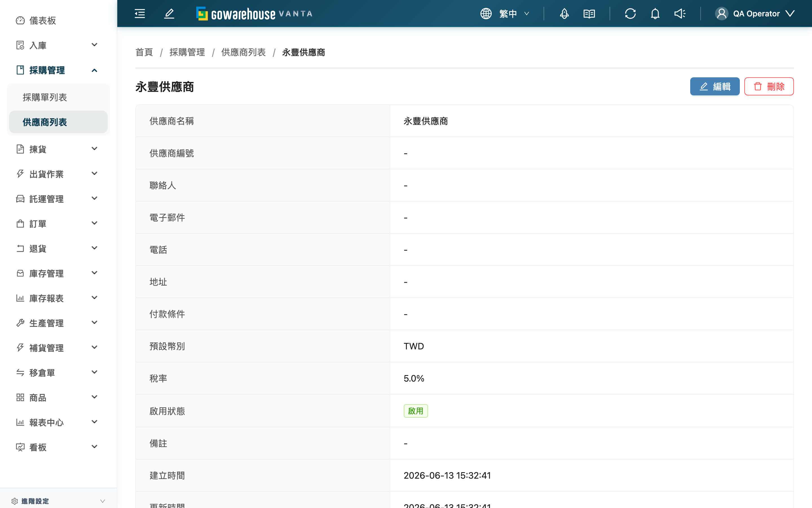Image resolution: width=812 pixels, height=508 pixels.
Task: Expand the 託運管理 menu chevron
Action: 95,198
